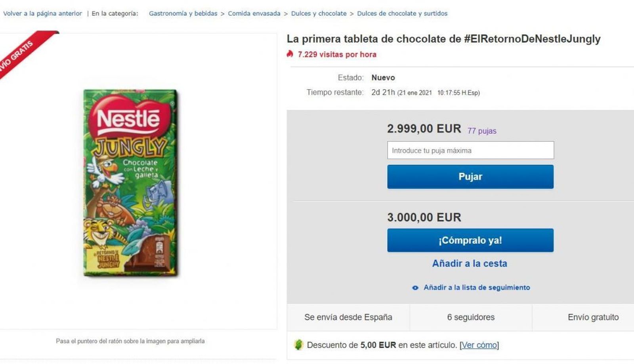Click the listing title #ElRetornoDeNestleJungly
Image resolution: width=634 pixels, height=364 pixels.
click(444, 39)
